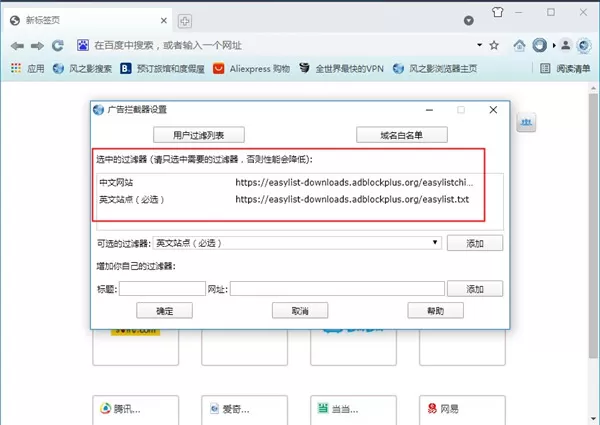Click the 用户过滤列表 button
Image resolution: width=600 pixels, height=425 pixels.
point(199,135)
